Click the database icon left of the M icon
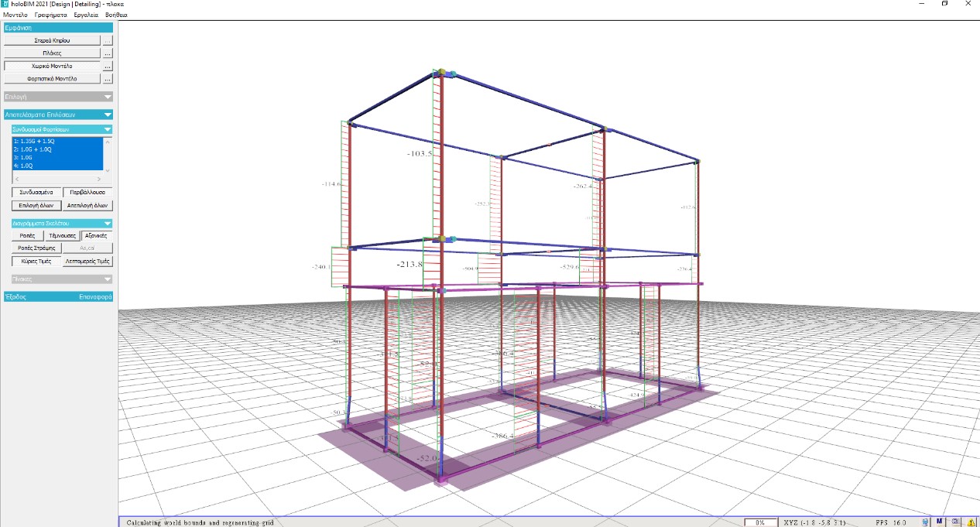Viewport: 980px width, 527px height. pos(926,522)
